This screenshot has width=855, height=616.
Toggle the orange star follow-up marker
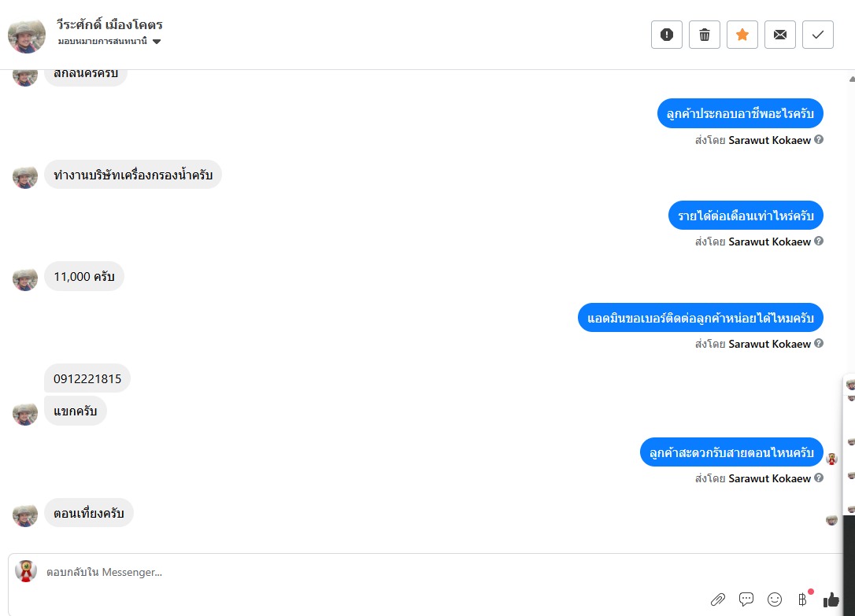742,35
